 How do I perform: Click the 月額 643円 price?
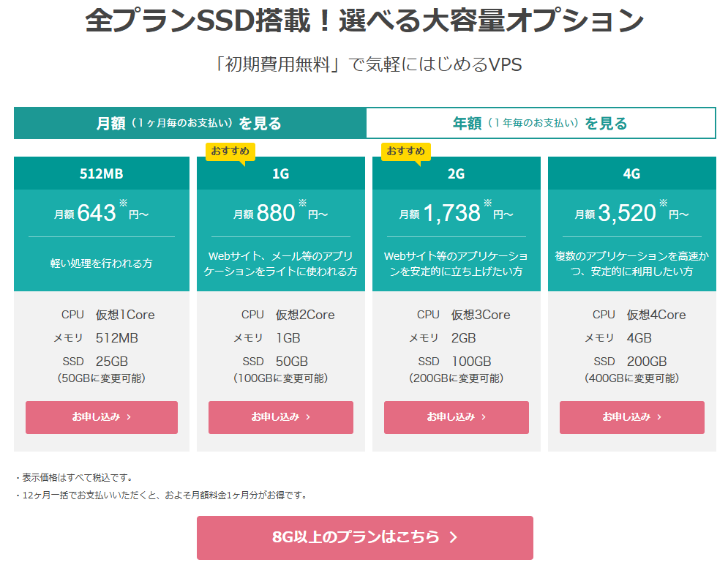(102, 213)
